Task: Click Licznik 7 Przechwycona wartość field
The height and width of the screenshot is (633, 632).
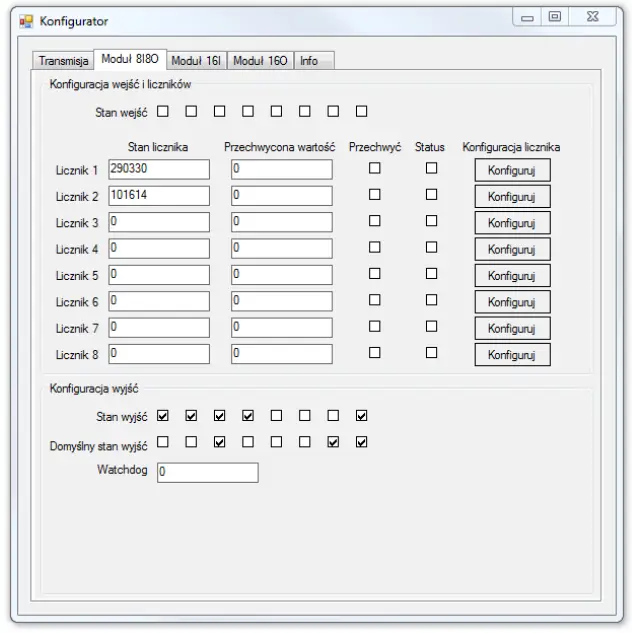Action: coord(282,327)
